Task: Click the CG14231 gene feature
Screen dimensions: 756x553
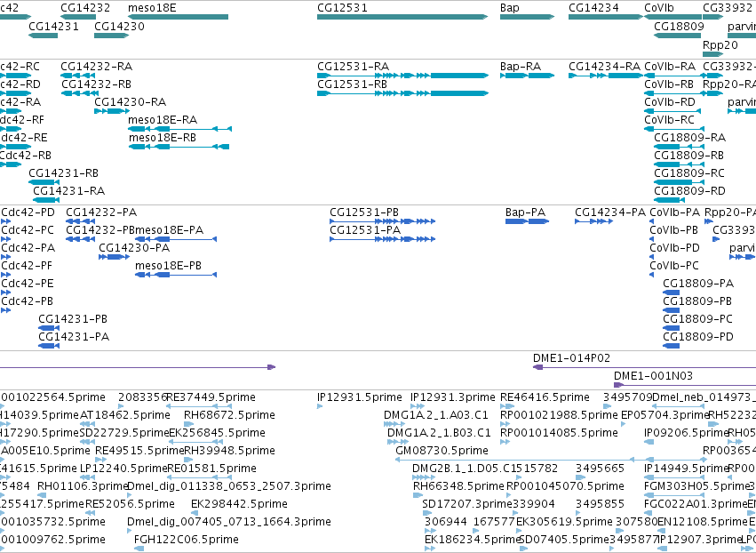Action: 43,36
